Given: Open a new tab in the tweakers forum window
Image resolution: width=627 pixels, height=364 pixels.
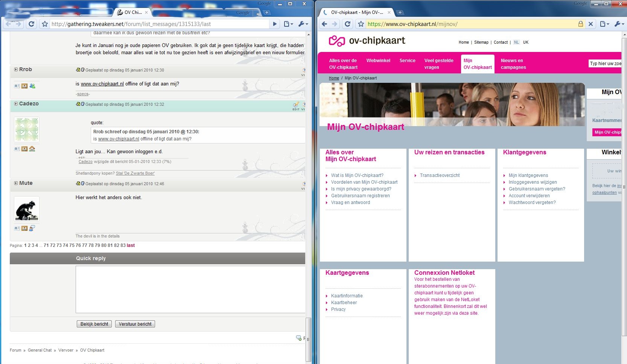Looking at the screenshot, I should pyautogui.click(x=267, y=12).
